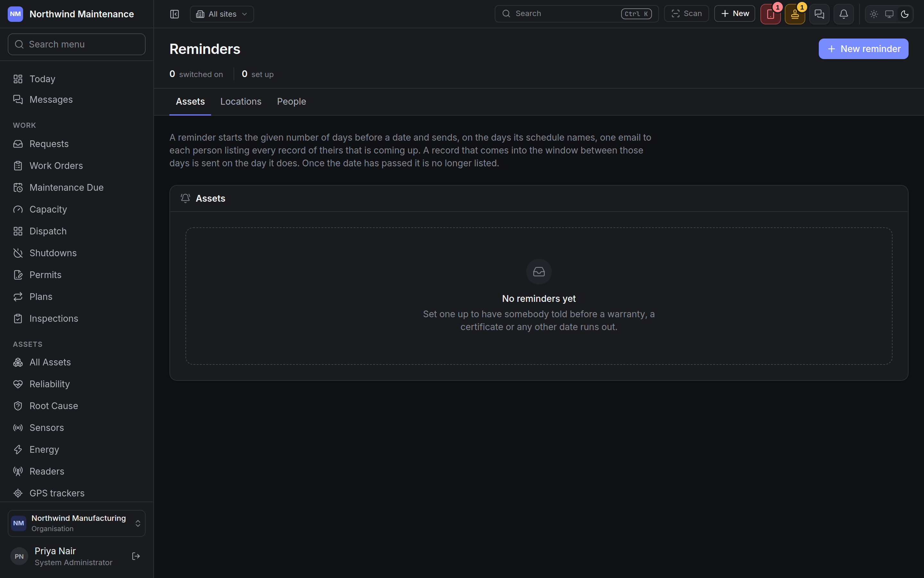Click the New button in top bar

[735, 14]
